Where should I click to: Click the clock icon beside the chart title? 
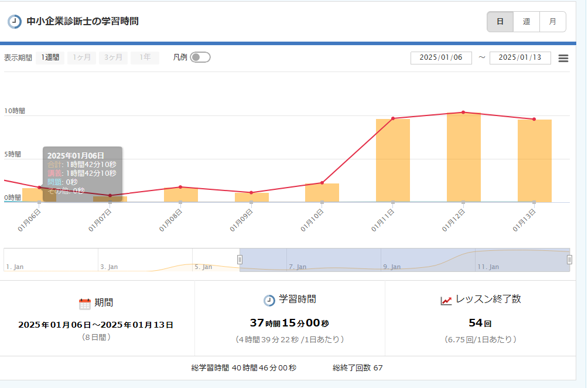pyautogui.click(x=15, y=21)
